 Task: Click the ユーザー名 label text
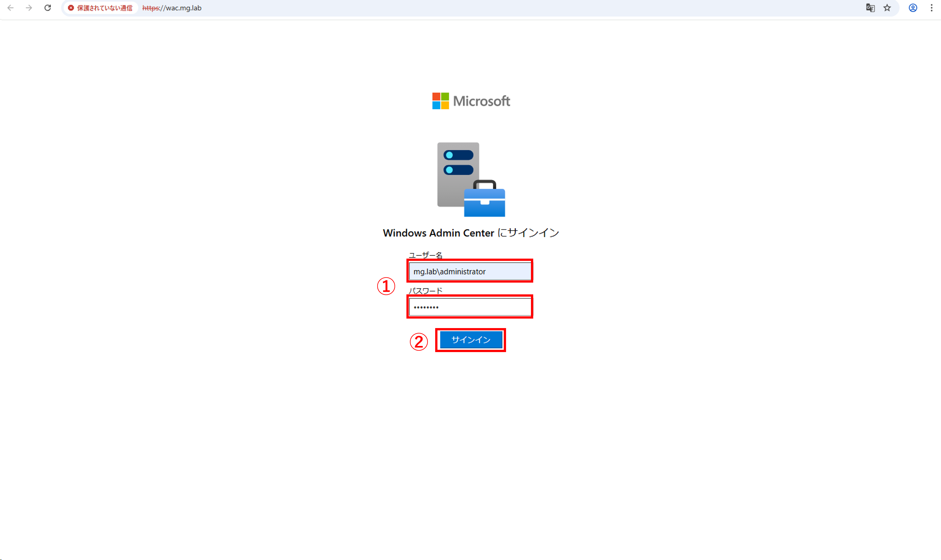[x=425, y=255]
